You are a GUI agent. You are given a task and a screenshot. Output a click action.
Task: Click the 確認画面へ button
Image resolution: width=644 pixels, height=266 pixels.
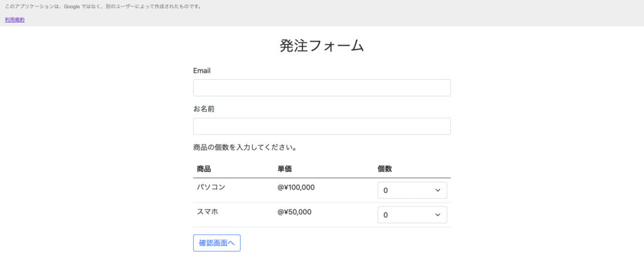[x=217, y=243]
